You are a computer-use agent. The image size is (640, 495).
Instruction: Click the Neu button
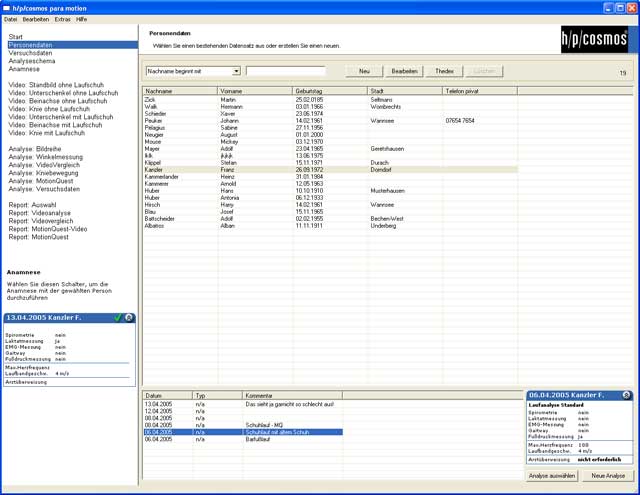pyautogui.click(x=364, y=71)
